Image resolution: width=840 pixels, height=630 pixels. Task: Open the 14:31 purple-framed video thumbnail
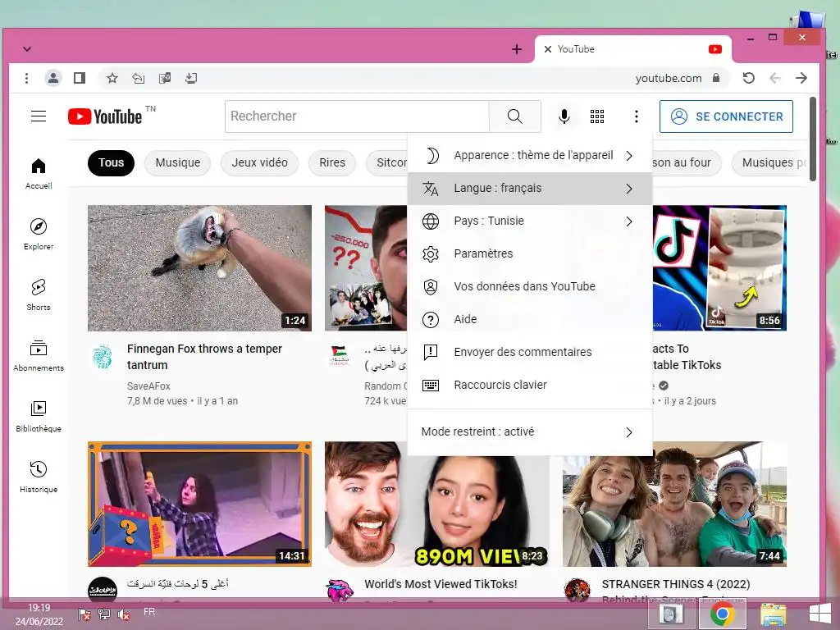click(199, 504)
